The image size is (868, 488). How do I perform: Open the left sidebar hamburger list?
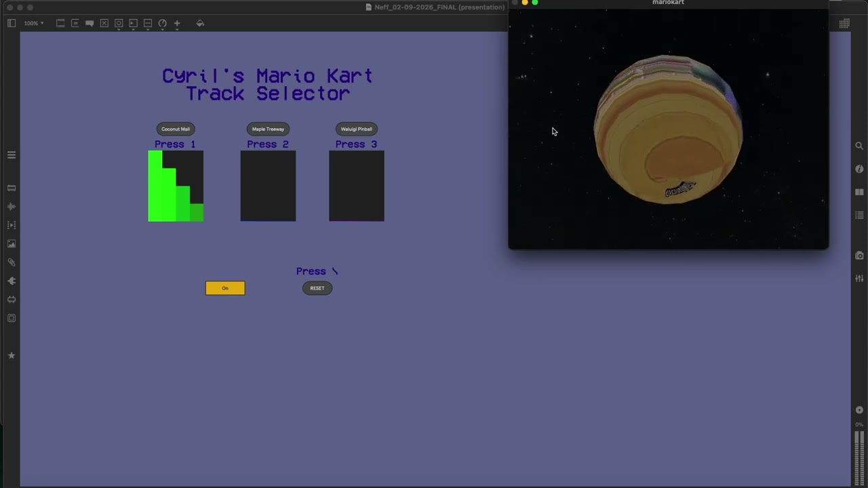12,155
